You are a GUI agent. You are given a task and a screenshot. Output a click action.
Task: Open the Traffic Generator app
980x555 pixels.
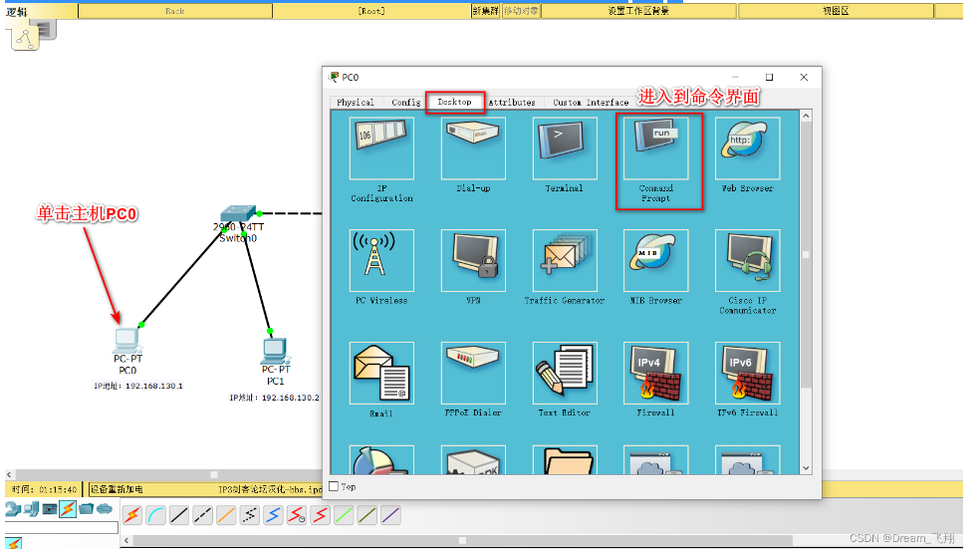tap(565, 260)
